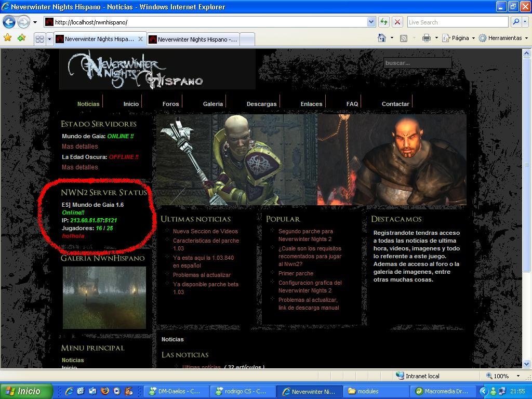Launch Firefox from Quick Launch bar
The width and height of the screenshot is (532, 399).
105,391
